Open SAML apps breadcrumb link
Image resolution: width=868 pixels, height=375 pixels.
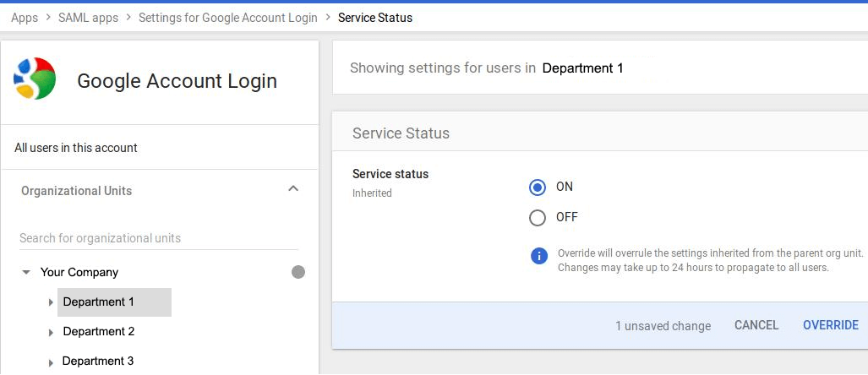pyautogui.click(x=88, y=18)
